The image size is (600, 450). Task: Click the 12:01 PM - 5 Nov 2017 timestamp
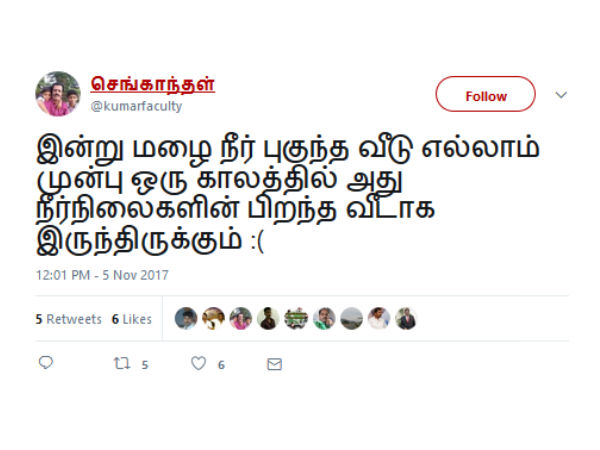(102, 275)
